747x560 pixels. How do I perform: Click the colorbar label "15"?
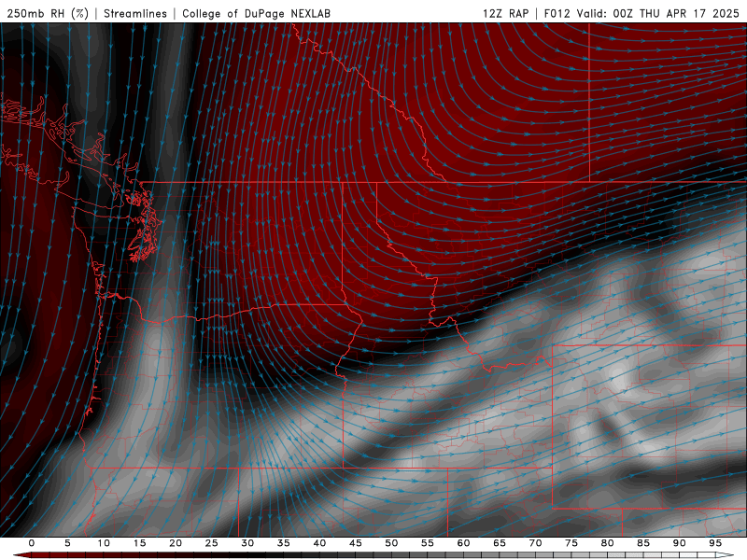point(139,543)
